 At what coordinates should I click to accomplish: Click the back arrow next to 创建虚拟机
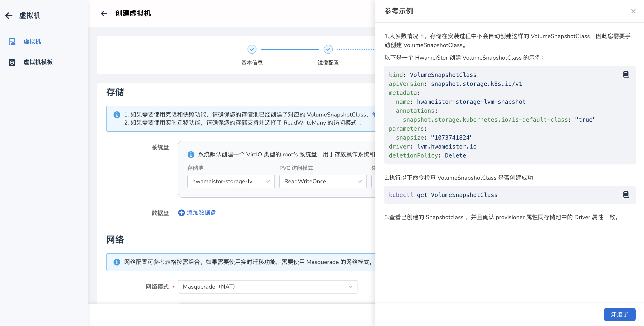(104, 13)
